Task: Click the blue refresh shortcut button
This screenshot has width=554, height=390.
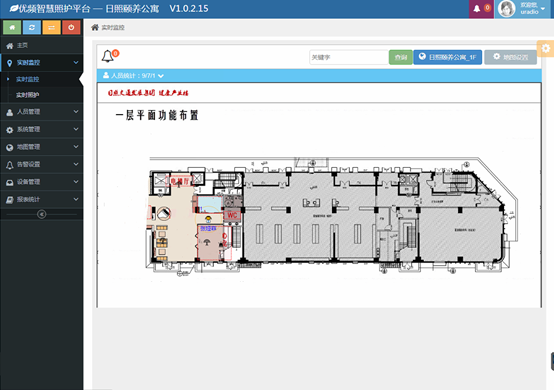Action: pos(32,27)
